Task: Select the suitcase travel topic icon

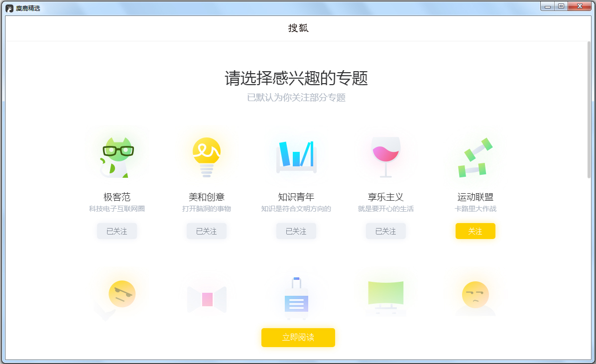Action: (x=296, y=298)
